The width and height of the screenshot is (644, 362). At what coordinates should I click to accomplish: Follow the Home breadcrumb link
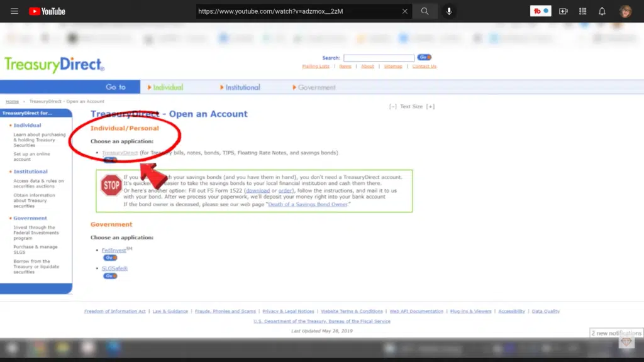click(x=12, y=101)
